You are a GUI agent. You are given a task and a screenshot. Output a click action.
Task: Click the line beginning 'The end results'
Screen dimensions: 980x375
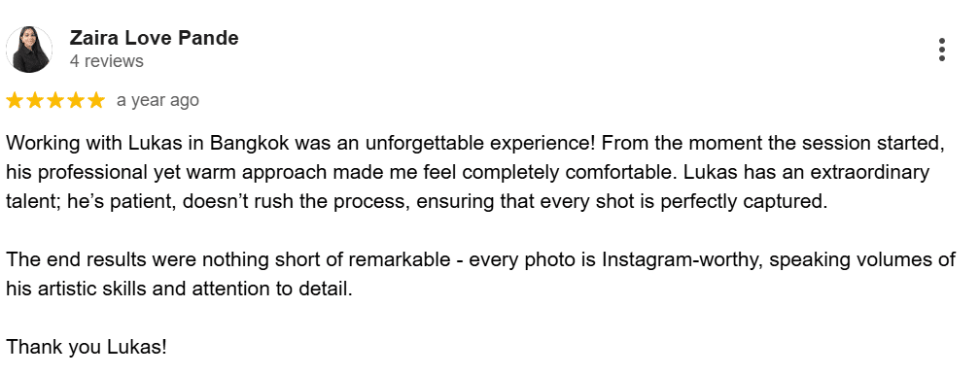(x=480, y=260)
